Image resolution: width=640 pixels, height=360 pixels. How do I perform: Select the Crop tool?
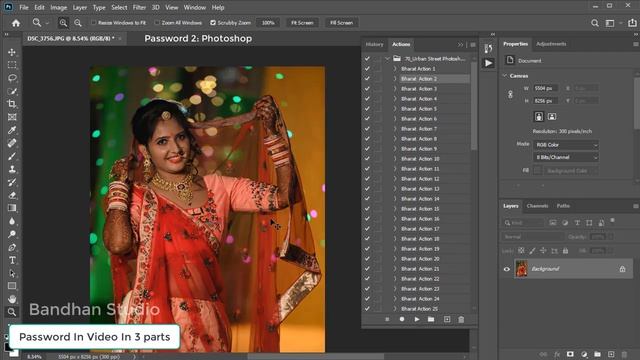coord(12,104)
